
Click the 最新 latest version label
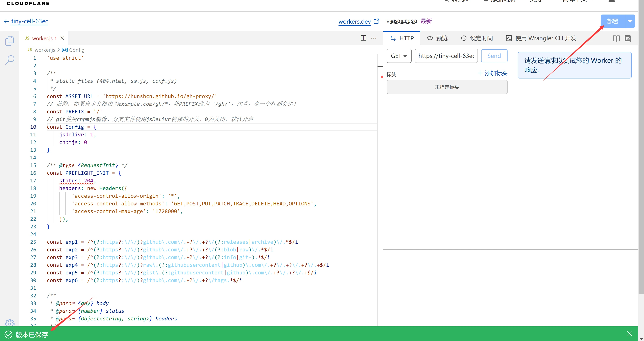426,21
